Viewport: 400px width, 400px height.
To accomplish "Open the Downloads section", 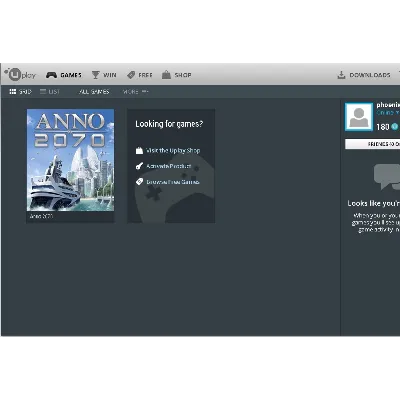I will pos(364,75).
